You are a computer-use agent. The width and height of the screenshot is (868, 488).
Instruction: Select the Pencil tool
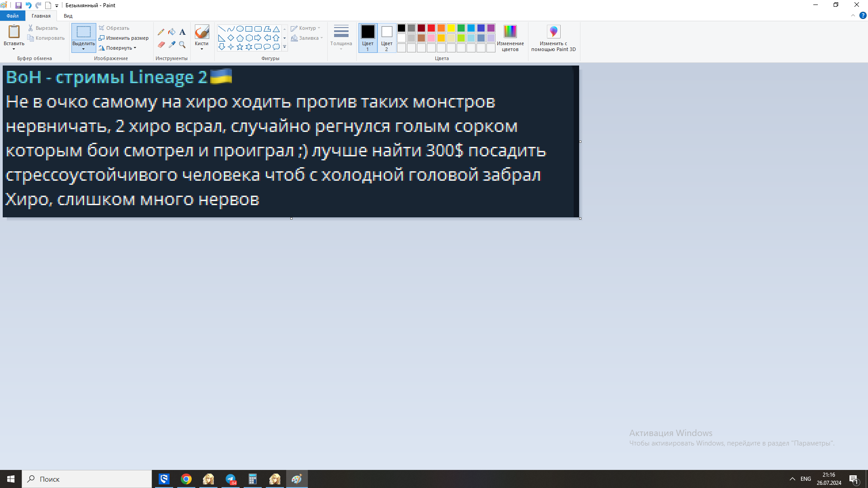(161, 32)
